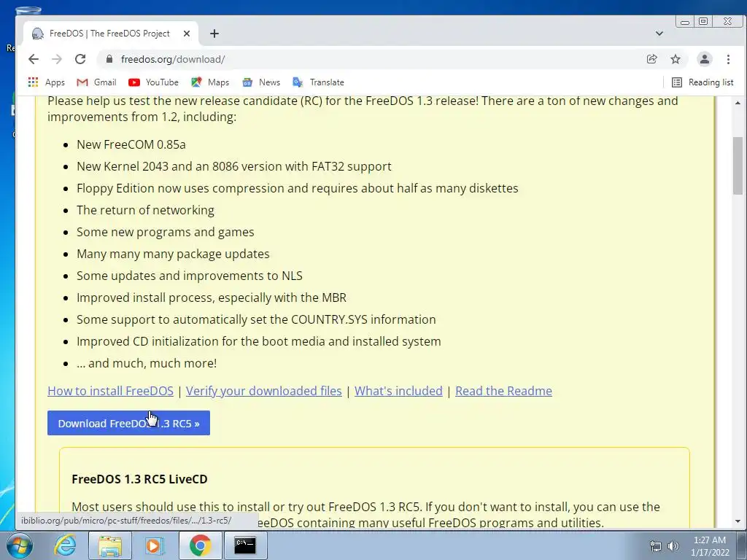
Task: Go back with the browser back arrow
Action: (x=34, y=59)
